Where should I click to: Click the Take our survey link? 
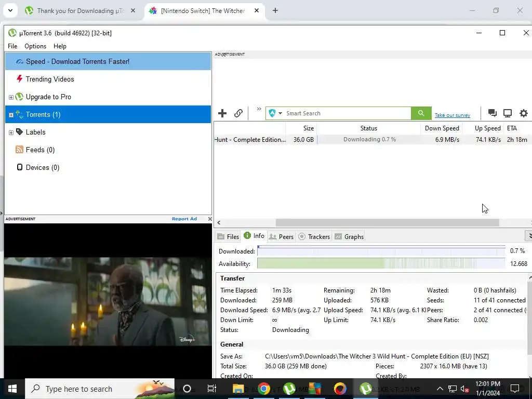[x=453, y=115]
